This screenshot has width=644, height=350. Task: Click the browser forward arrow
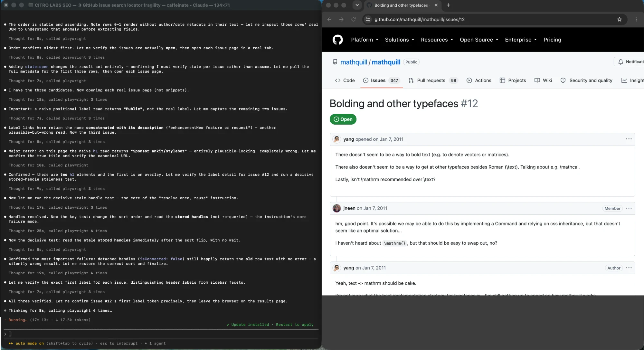click(341, 19)
